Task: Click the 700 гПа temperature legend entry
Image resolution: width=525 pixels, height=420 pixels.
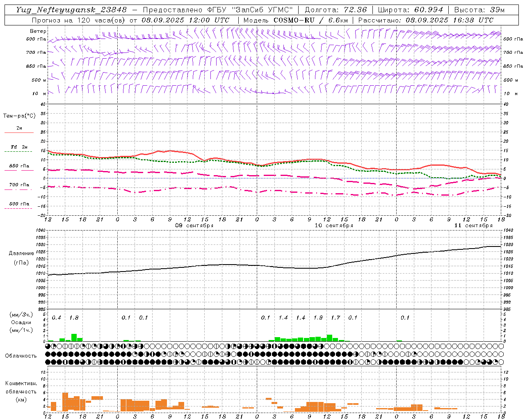Action: coord(19,185)
